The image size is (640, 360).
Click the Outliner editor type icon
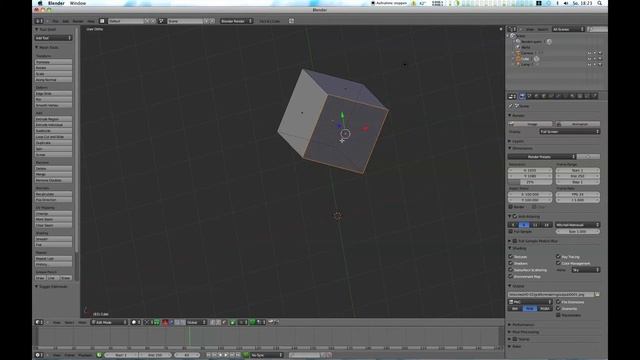(512, 29)
